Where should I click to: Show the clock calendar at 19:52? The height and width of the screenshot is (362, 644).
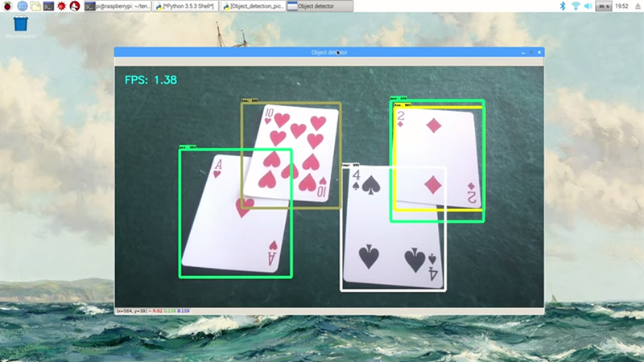tap(621, 6)
